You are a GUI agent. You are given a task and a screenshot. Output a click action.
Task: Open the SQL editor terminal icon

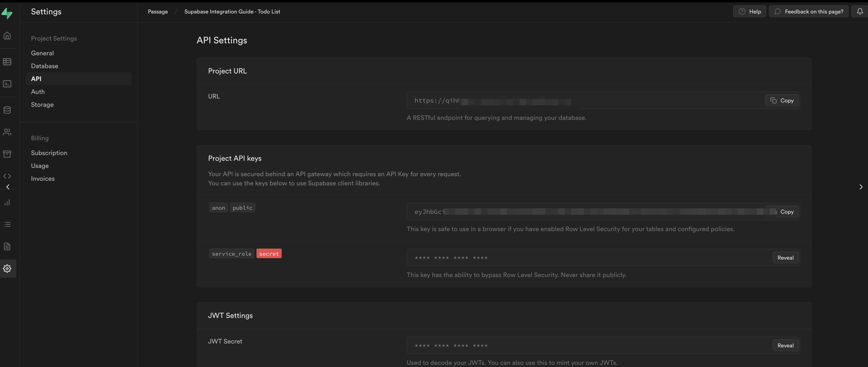7,84
